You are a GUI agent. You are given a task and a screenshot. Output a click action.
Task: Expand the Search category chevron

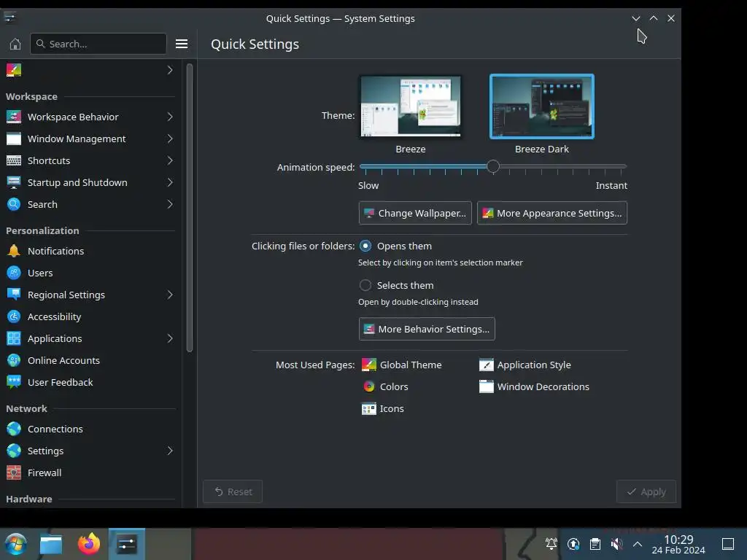(x=170, y=204)
